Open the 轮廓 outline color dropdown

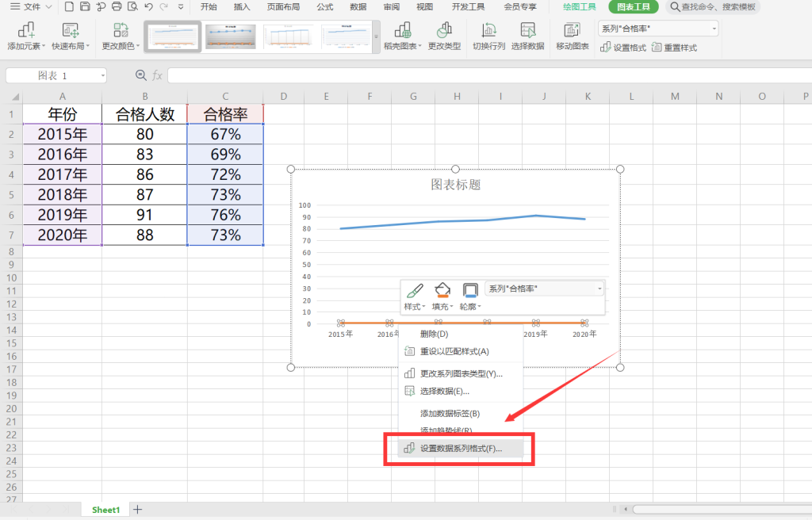[x=470, y=296]
